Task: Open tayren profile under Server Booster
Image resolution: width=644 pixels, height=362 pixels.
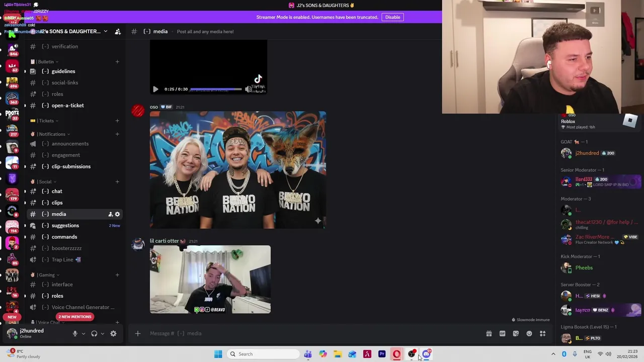Action: 600,310
